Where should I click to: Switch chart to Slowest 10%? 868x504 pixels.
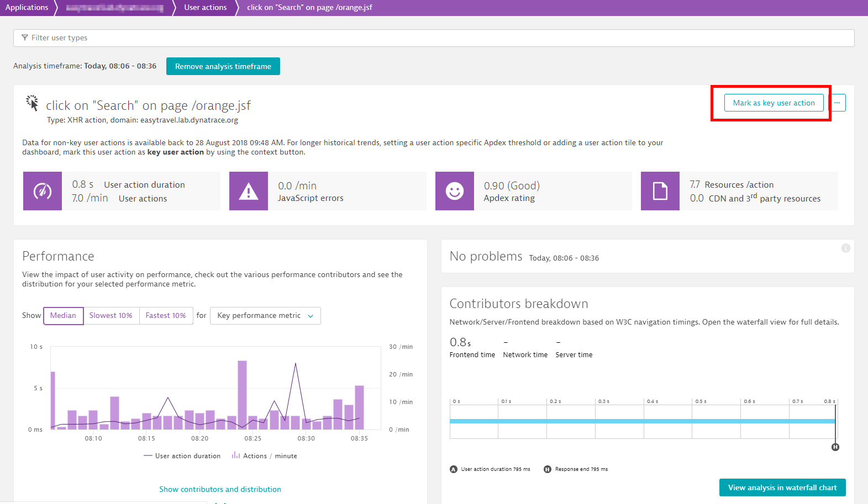[x=111, y=316]
